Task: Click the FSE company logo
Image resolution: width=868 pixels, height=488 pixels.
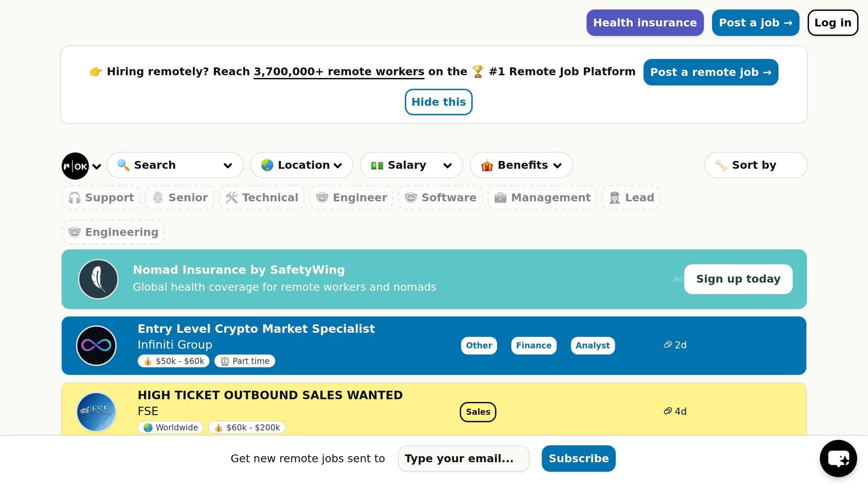Action: [96, 412]
